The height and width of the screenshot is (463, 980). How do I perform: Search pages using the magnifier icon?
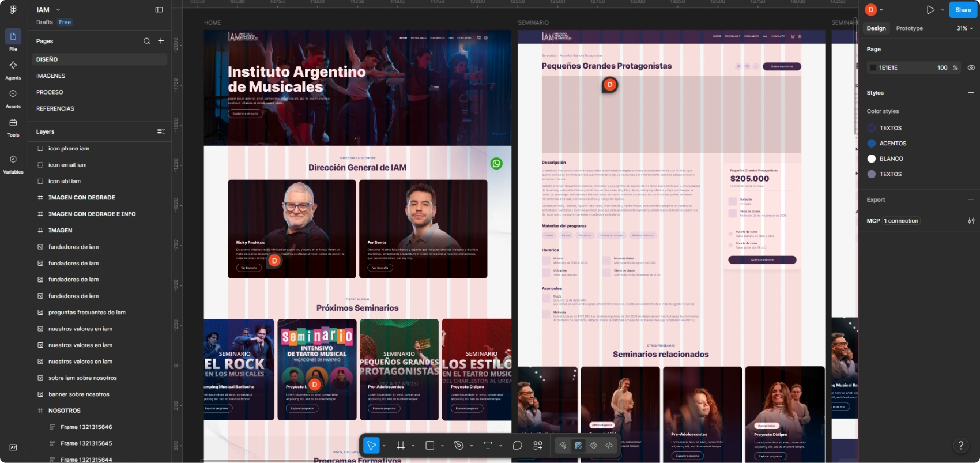point(146,41)
